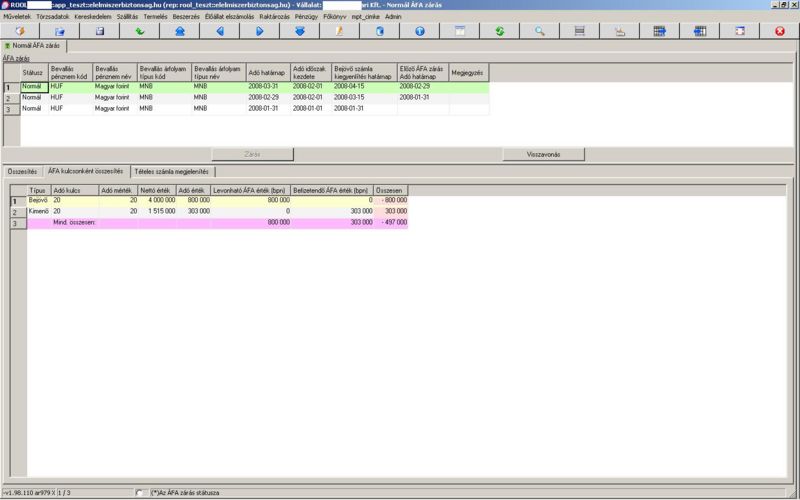
Task: Click the Zárás button
Action: coord(252,155)
